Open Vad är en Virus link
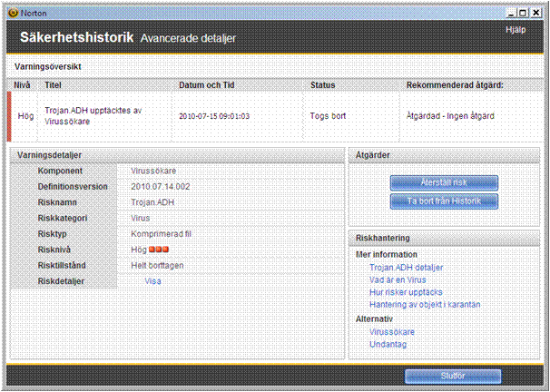This screenshot has height=392, width=550. 398,280
